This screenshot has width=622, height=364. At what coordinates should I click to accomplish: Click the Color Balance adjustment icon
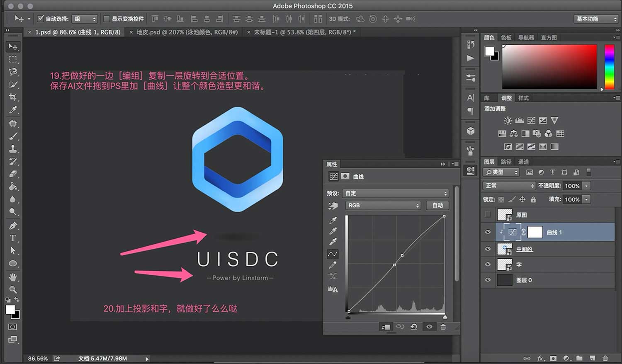[514, 133]
